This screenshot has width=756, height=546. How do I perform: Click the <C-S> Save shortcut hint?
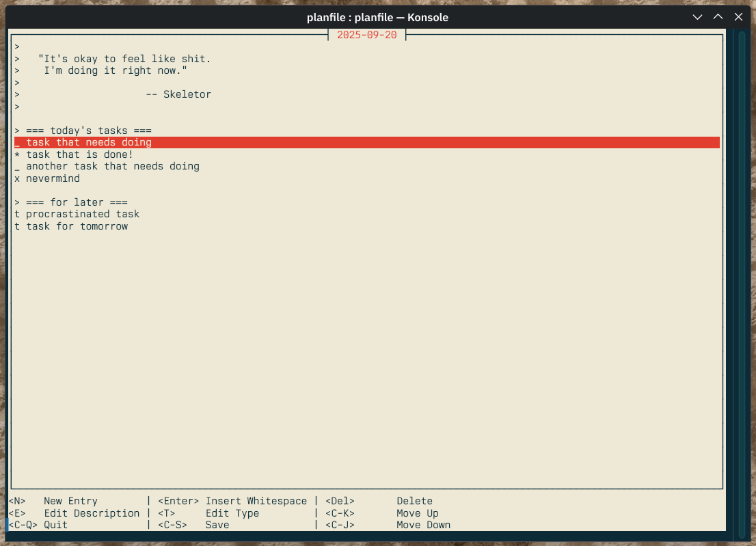click(193, 525)
